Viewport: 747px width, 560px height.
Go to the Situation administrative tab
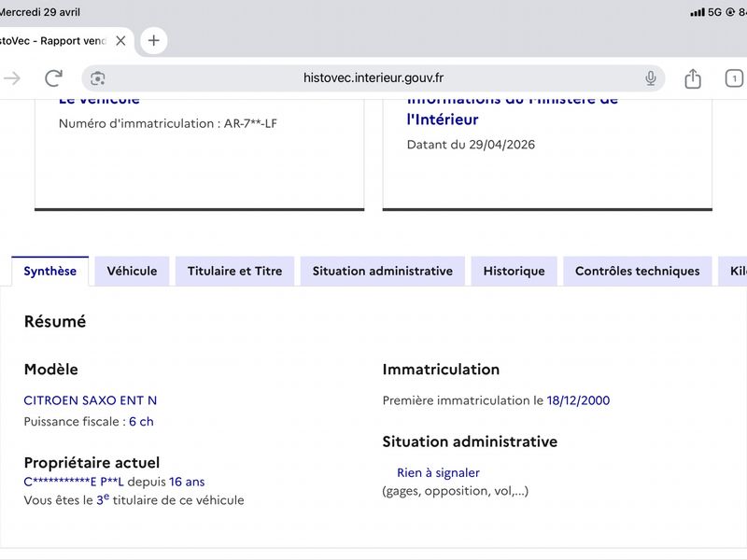pyautogui.click(x=383, y=271)
